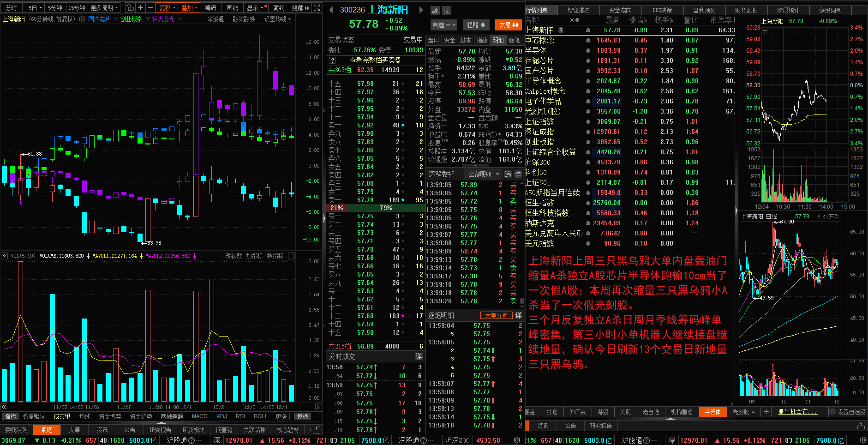
Task: Click 查看完整档买卖盘 link
Action: pyautogui.click(x=375, y=60)
